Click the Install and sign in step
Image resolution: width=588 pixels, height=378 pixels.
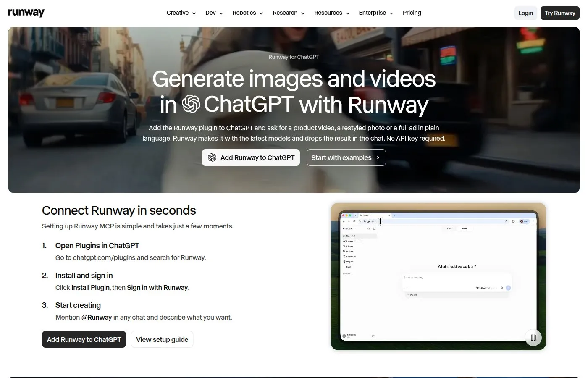pyautogui.click(x=84, y=276)
